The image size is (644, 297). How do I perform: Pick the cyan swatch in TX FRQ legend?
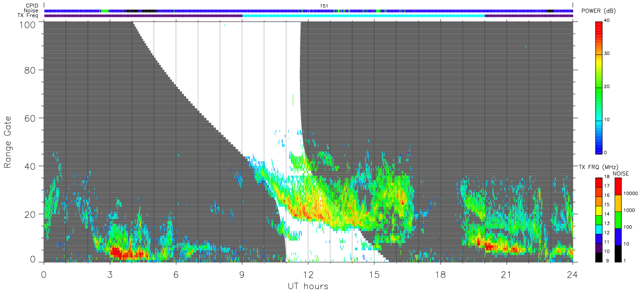(599, 230)
